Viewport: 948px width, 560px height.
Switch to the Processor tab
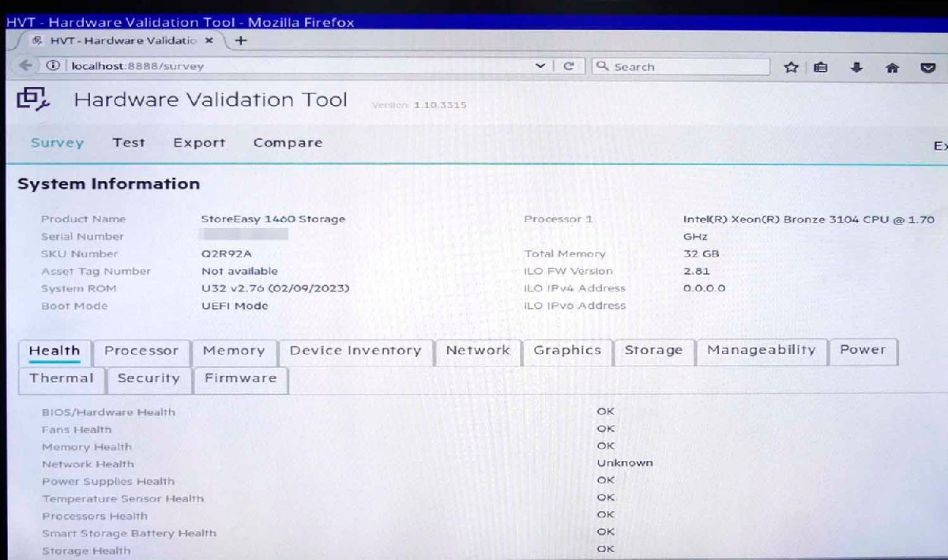(141, 351)
